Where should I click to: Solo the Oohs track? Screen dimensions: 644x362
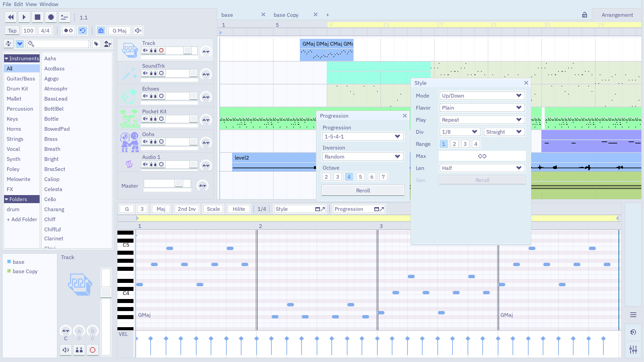[153, 141]
